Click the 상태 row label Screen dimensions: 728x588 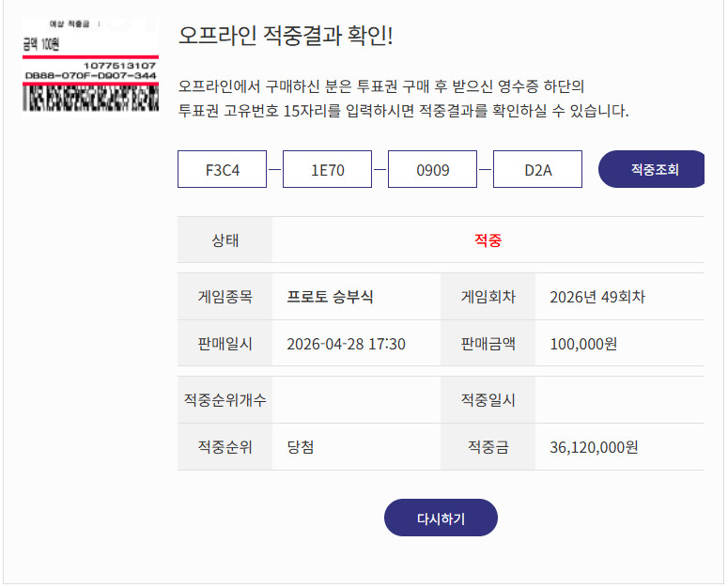[225, 240]
